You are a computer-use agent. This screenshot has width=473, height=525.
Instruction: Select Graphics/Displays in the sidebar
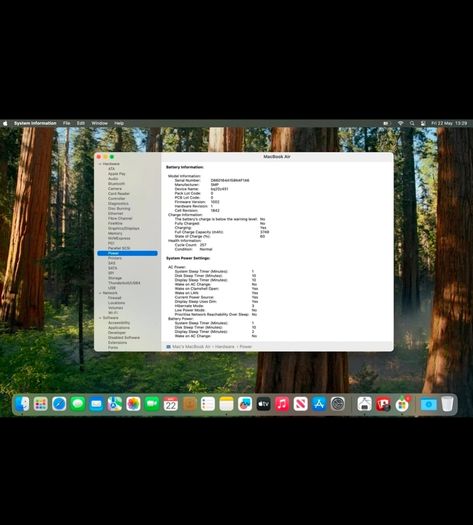(124, 228)
